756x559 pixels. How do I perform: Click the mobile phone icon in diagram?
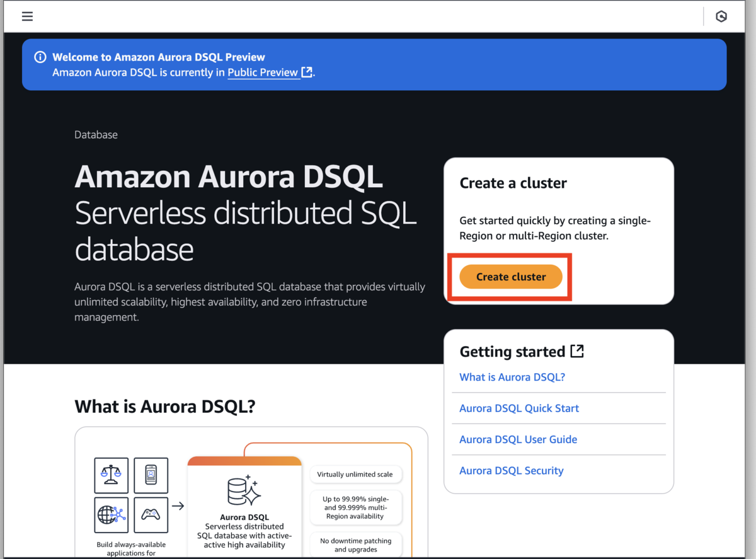(x=151, y=475)
